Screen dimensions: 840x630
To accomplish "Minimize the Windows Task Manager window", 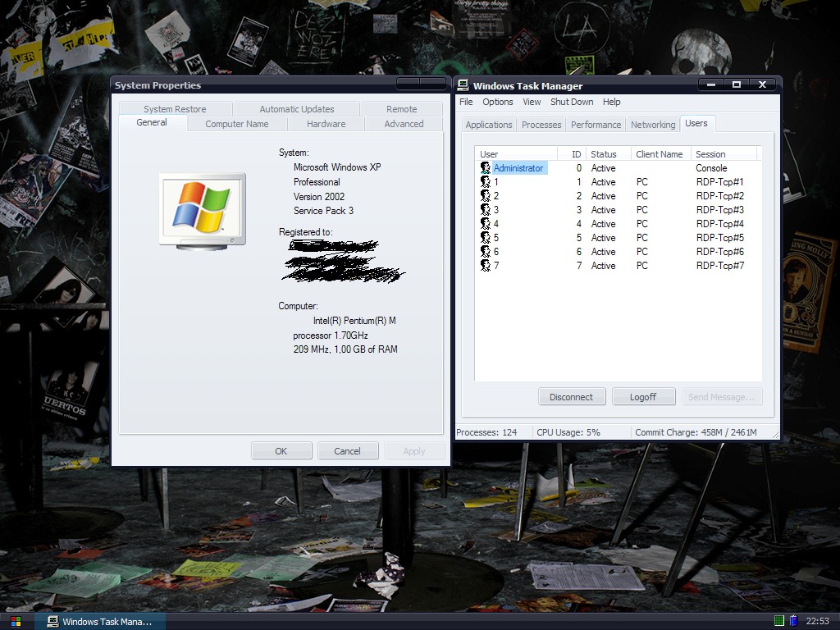I will [x=711, y=84].
